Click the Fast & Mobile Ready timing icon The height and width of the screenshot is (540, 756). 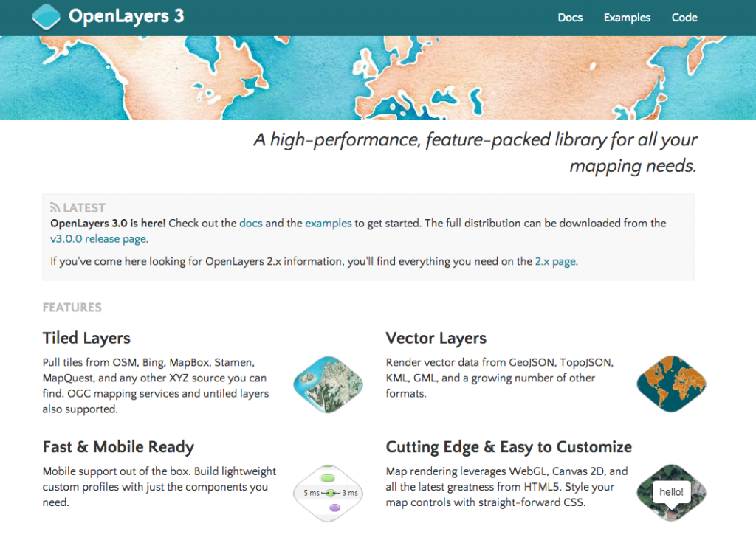(329, 494)
